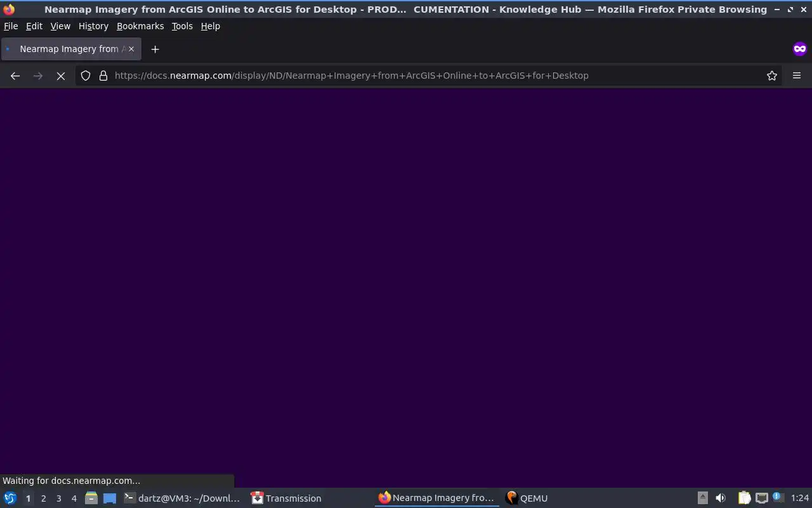Close the Nearmap Imagery tab
The height and width of the screenshot is (508, 812).
[x=131, y=49]
